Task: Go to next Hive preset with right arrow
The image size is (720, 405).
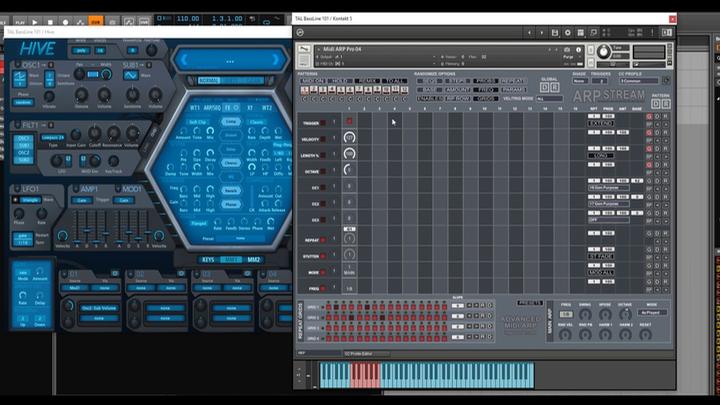Action: point(276,60)
